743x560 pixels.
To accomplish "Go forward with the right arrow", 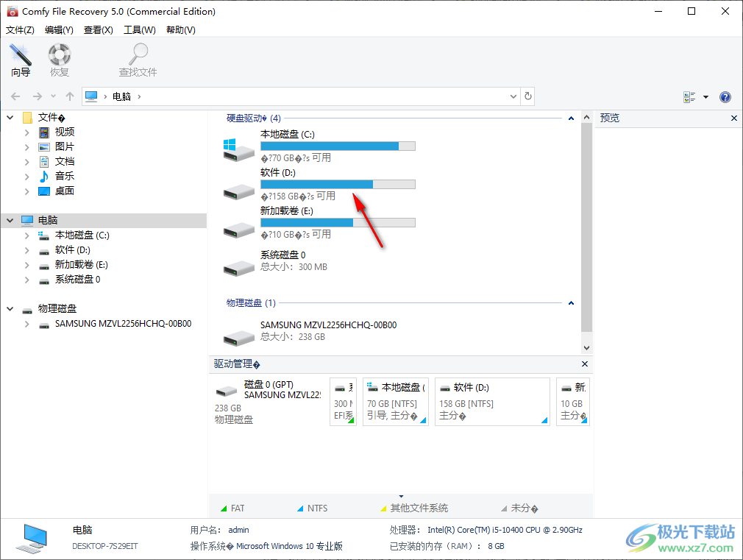I will click(x=38, y=96).
